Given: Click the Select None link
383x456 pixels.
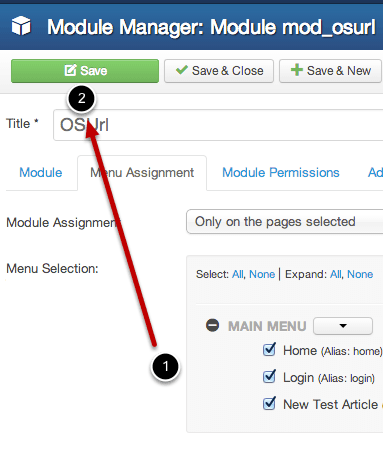Looking at the screenshot, I should pos(262,274).
